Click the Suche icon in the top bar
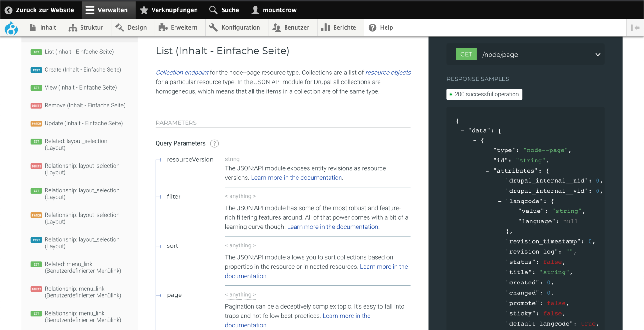644x330 pixels. 213,9
